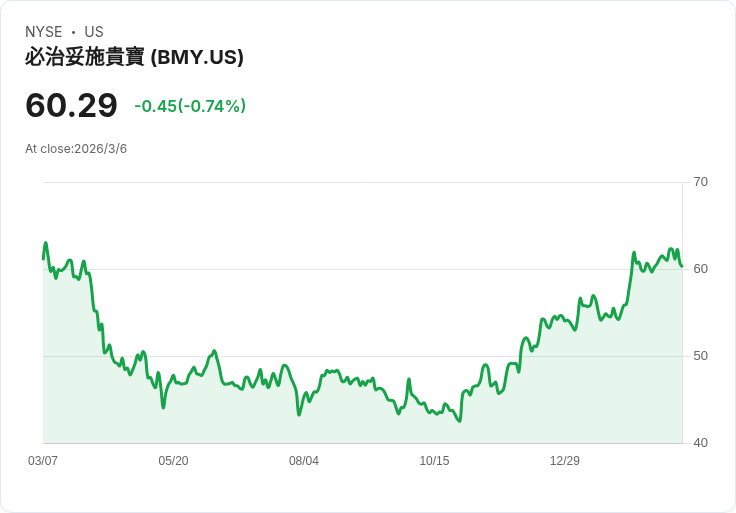736x513 pixels.
Task: Click the chart's lowest point near October
Action: point(459,421)
